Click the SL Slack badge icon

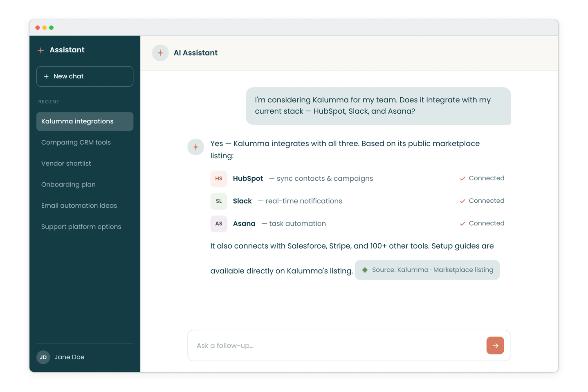pos(219,201)
